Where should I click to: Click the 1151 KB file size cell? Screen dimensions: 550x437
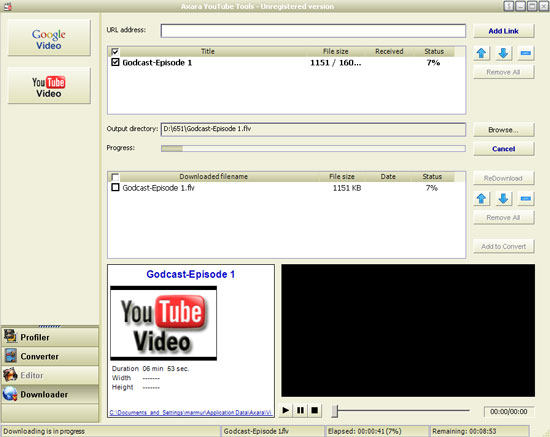(347, 188)
